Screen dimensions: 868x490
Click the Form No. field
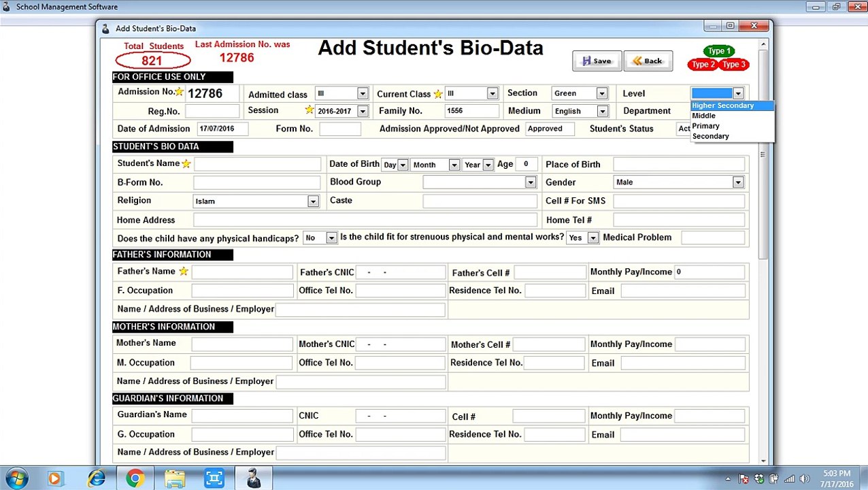click(x=340, y=129)
